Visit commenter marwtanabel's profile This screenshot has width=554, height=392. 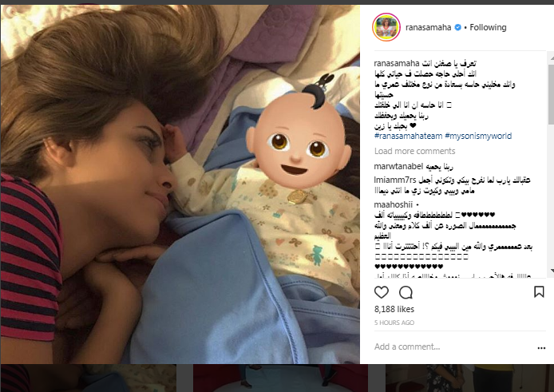pos(398,166)
